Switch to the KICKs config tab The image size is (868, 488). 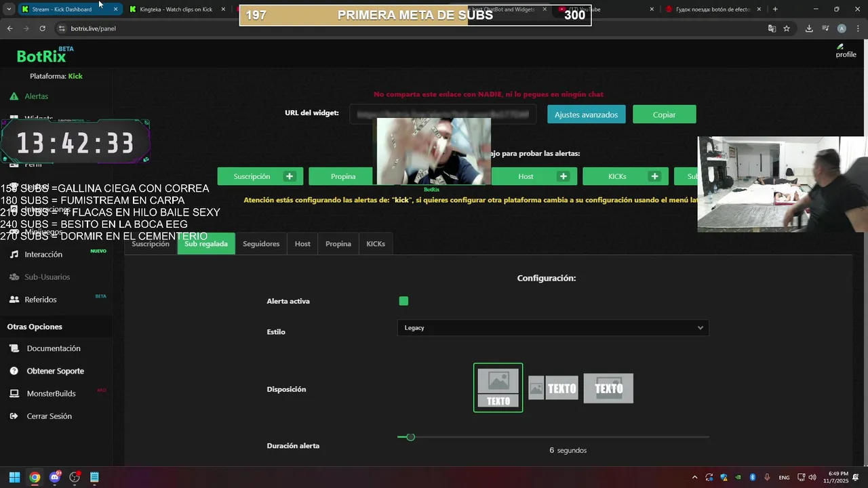[376, 244]
